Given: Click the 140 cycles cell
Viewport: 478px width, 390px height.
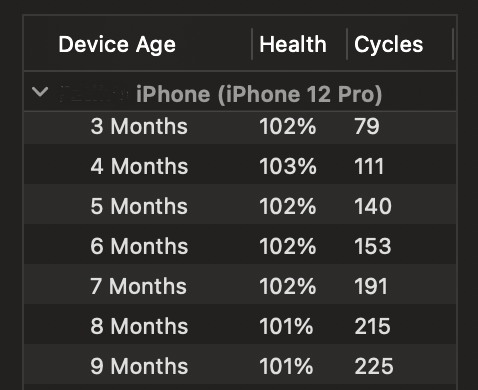Looking at the screenshot, I should (373, 206).
